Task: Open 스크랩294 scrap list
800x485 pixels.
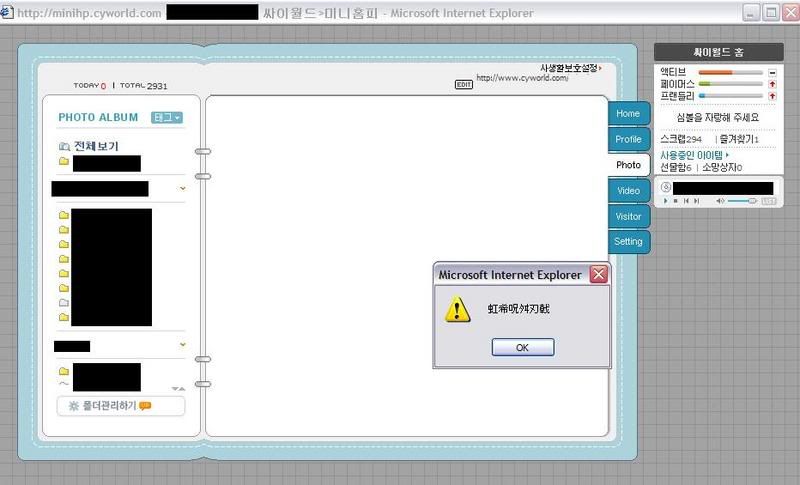Action: 681,139
